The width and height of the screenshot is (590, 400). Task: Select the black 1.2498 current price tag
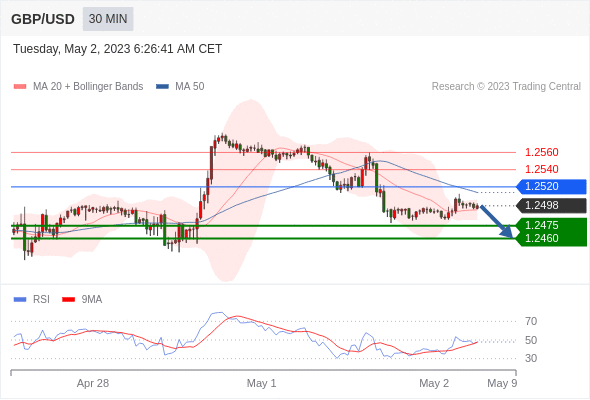pos(552,206)
